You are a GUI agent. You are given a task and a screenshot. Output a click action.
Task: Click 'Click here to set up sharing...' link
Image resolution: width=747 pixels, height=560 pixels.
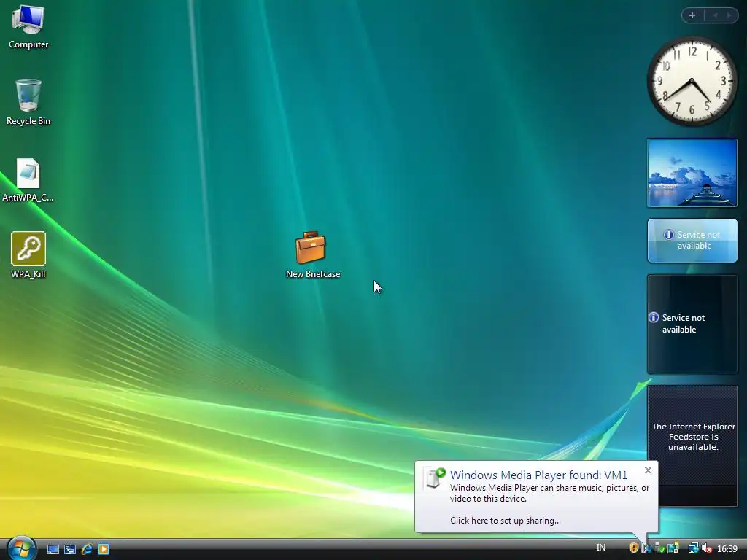point(505,521)
